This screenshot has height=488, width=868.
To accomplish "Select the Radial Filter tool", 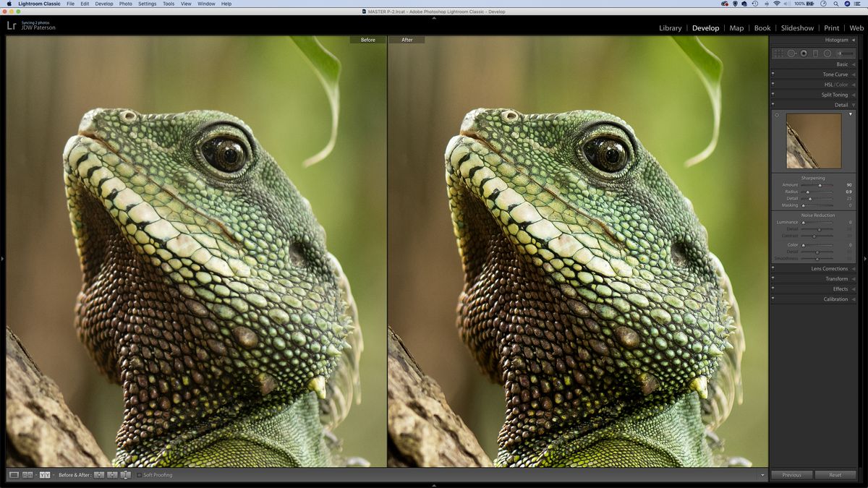I will (827, 53).
